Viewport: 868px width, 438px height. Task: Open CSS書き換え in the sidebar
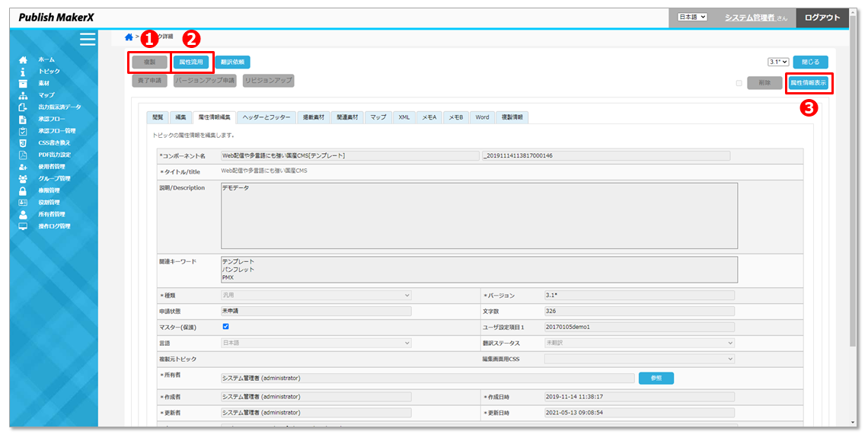(54, 142)
